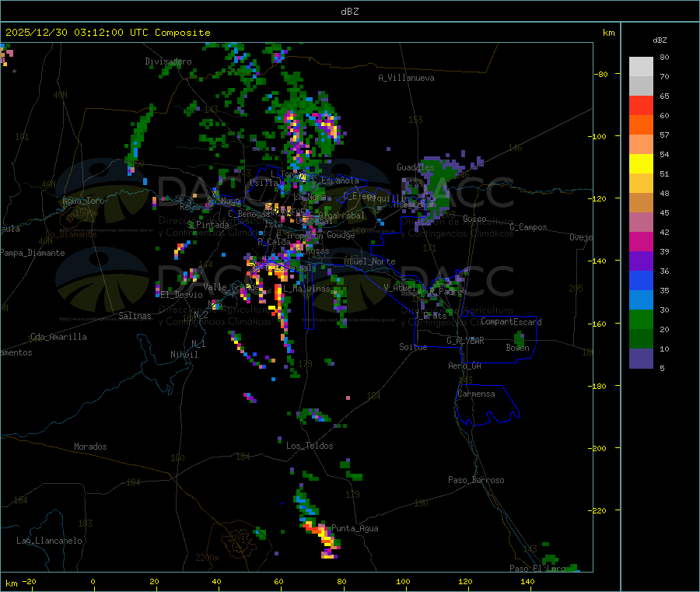This screenshot has height=592, width=700.
Task: Click the A_Villanueva map label
Action: point(406,78)
